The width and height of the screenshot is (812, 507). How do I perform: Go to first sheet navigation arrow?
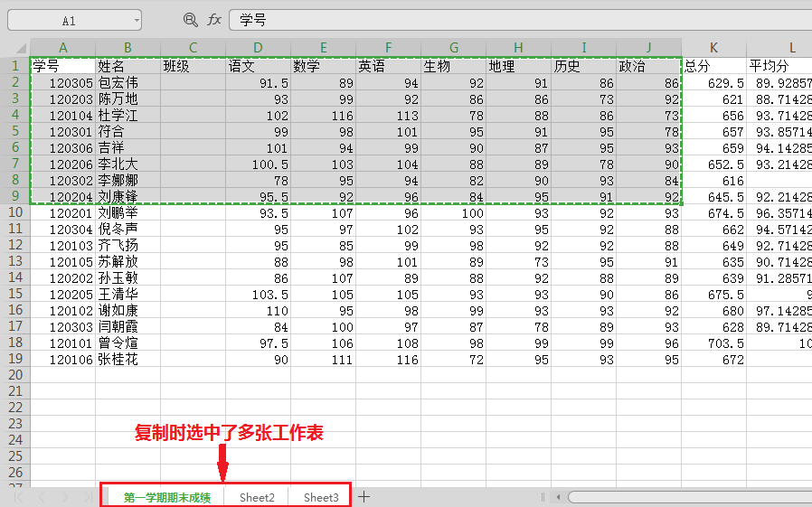pos(19,498)
